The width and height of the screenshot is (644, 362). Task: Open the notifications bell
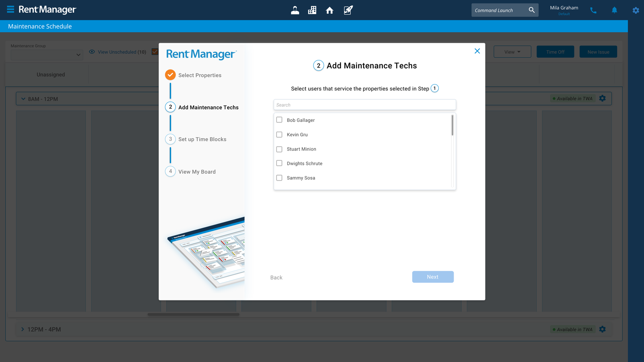[x=615, y=10]
